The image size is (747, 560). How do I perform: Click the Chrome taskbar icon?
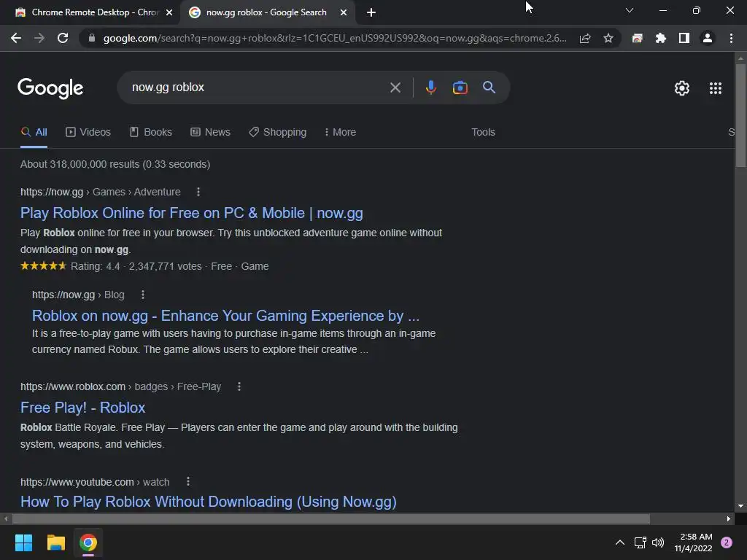88,542
